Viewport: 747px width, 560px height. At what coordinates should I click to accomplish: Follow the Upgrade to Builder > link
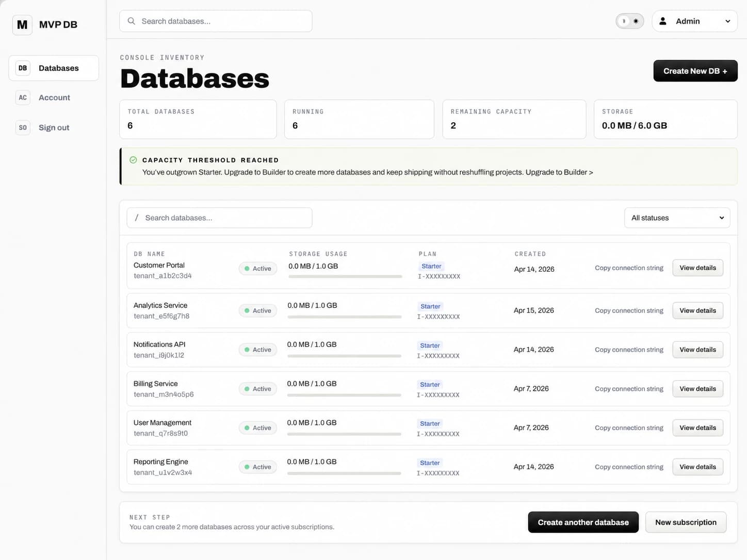pos(559,172)
